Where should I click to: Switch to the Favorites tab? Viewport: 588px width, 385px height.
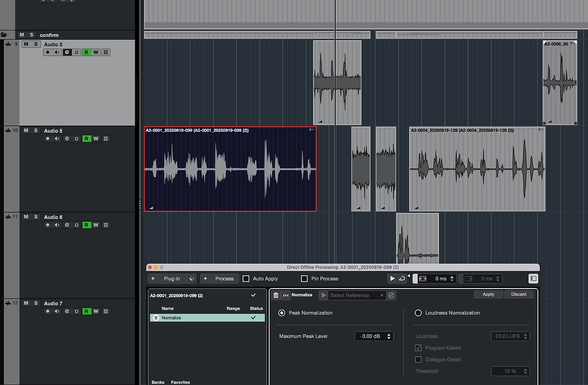coord(180,382)
